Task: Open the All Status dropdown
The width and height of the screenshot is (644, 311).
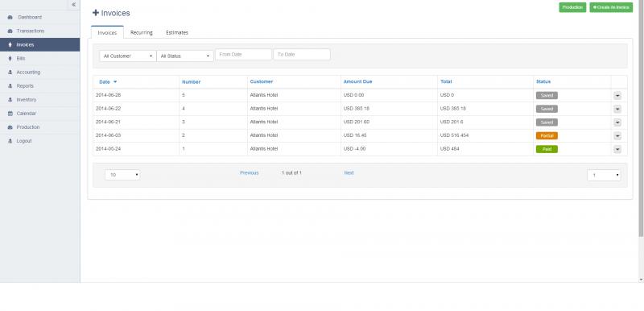Action: pyautogui.click(x=185, y=56)
